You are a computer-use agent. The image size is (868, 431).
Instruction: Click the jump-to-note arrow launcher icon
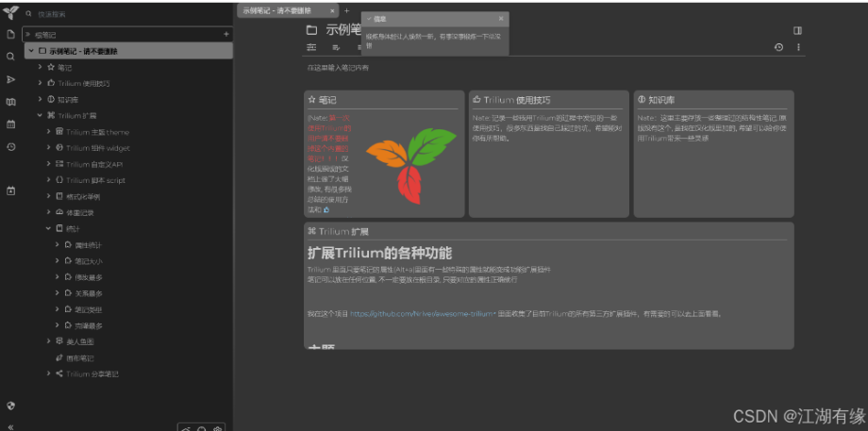[10, 79]
